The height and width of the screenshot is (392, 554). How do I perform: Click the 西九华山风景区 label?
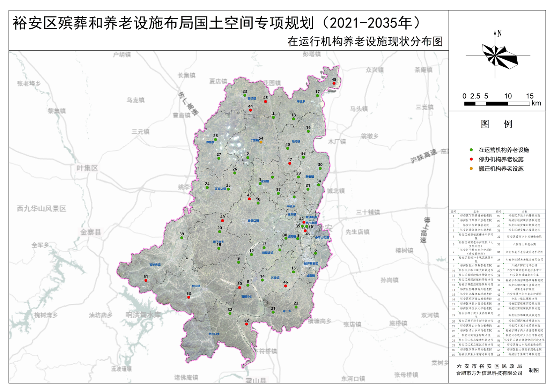click(x=42, y=208)
